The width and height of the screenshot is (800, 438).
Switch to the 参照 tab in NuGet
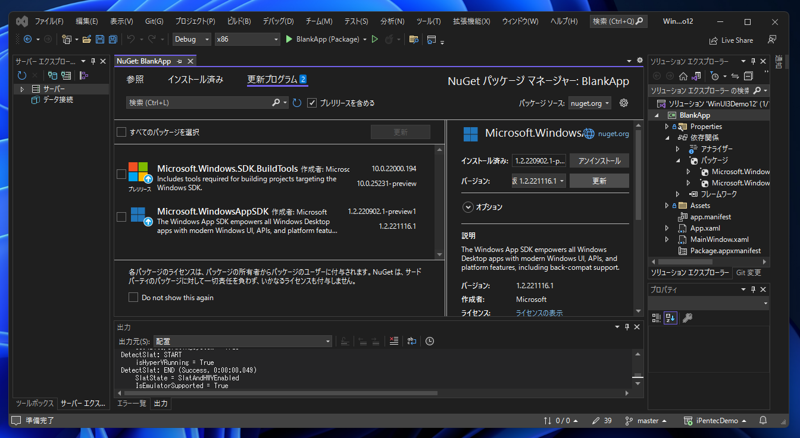135,80
